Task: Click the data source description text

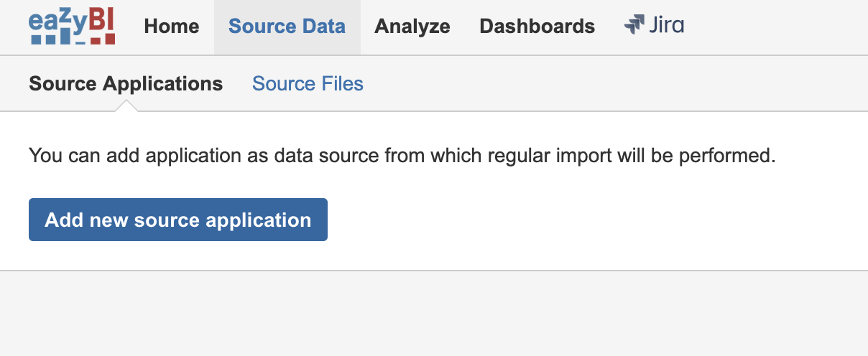Action: click(x=402, y=155)
